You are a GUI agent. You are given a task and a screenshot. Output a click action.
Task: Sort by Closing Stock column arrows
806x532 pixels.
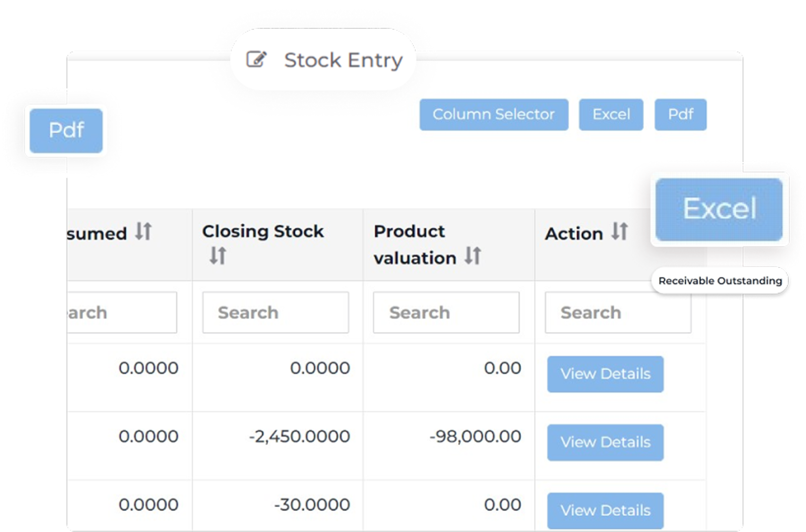[x=218, y=256]
